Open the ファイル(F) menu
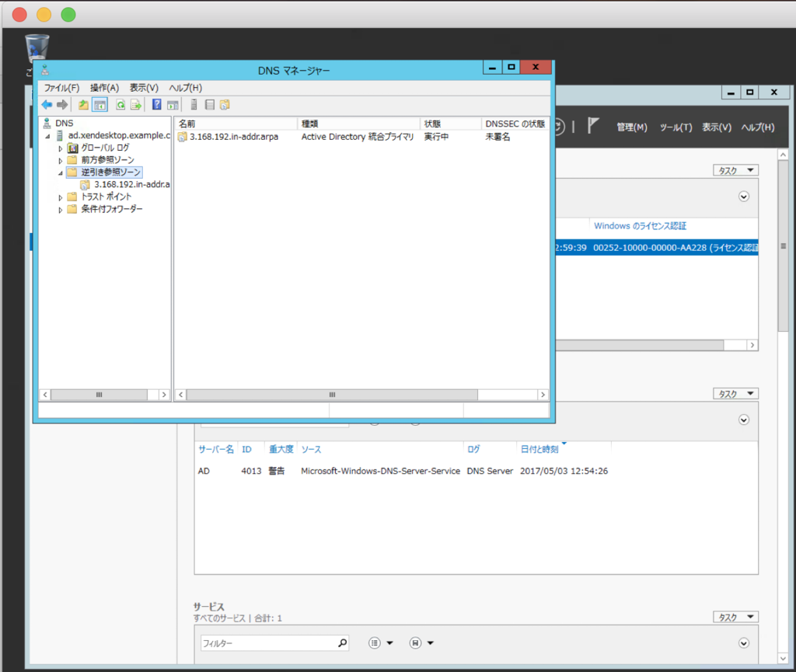796x672 pixels. (61, 88)
